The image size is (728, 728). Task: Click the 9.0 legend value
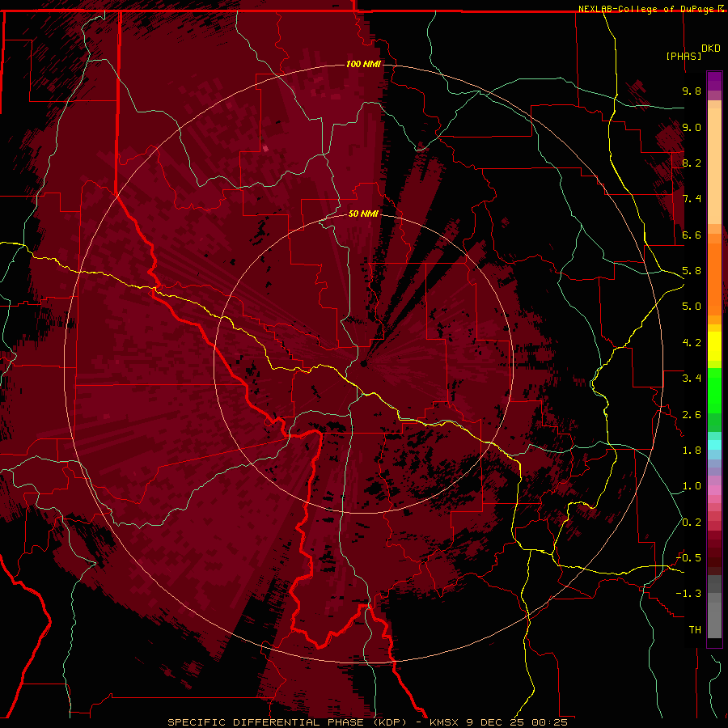[692, 127]
